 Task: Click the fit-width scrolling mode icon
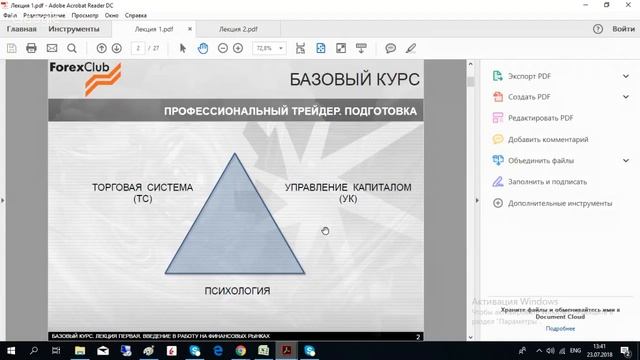(300, 48)
